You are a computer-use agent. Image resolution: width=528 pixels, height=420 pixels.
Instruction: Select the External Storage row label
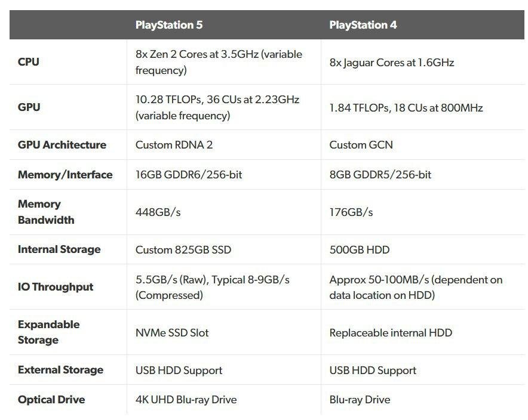pos(60,370)
